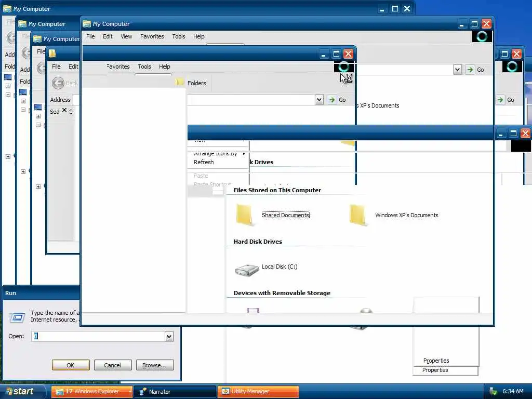Expand the plus node just above the minus in second My Computer window
Screen dimensions: 532x399
pyautogui.click(x=23, y=101)
